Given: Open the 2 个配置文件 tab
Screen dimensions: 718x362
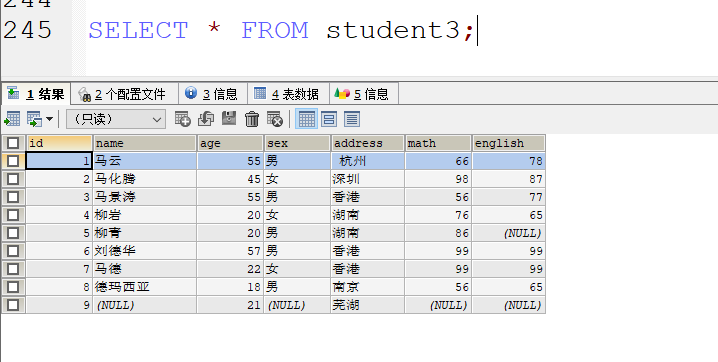Looking at the screenshot, I should coord(124,94).
